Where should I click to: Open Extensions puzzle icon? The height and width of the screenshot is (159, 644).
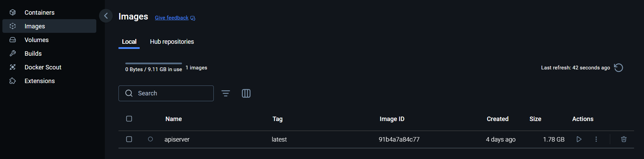(x=13, y=81)
